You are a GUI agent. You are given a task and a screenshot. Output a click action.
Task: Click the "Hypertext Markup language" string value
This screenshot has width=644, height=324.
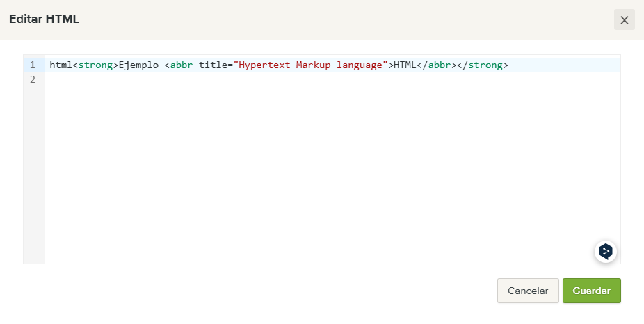pyautogui.click(x=310, y=65)
